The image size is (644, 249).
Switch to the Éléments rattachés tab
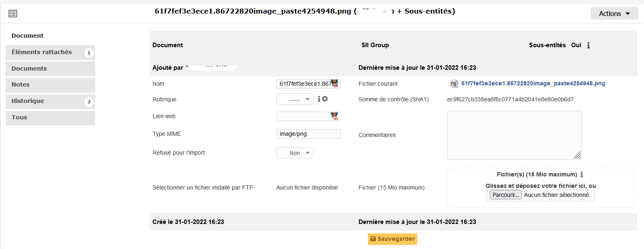point(41,52)
